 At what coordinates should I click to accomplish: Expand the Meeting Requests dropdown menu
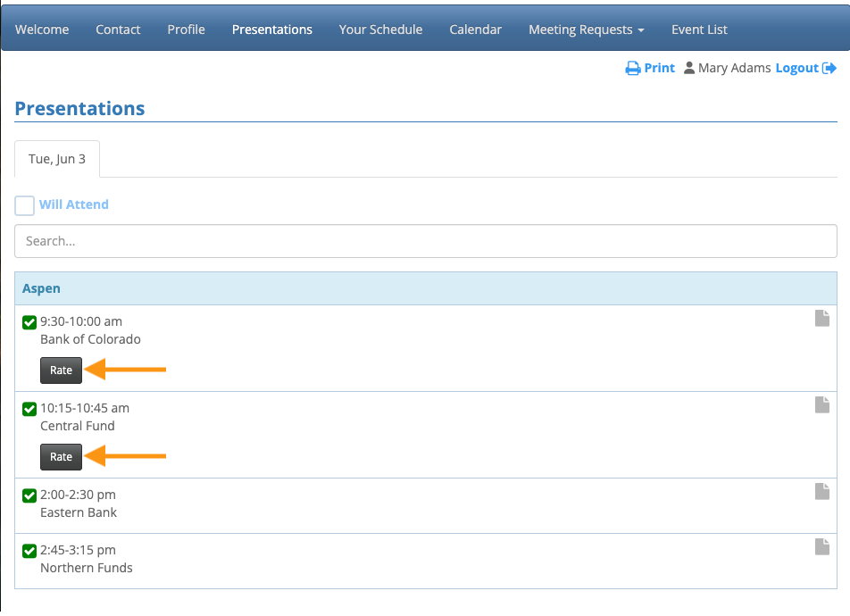tap(586, 29)
